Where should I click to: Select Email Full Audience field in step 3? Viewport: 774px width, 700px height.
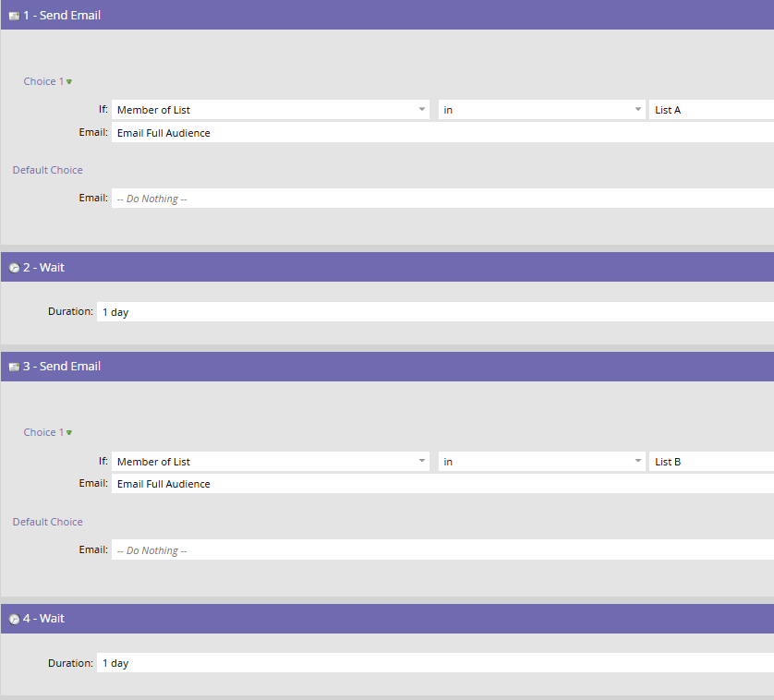(x=441, y=484)
